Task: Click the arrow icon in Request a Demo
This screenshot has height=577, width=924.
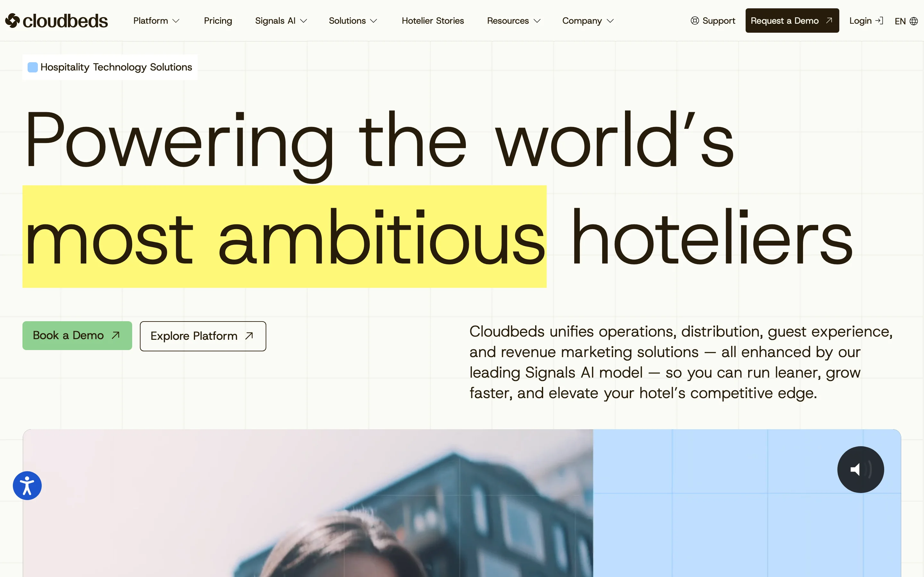Action: coord(829,21)
